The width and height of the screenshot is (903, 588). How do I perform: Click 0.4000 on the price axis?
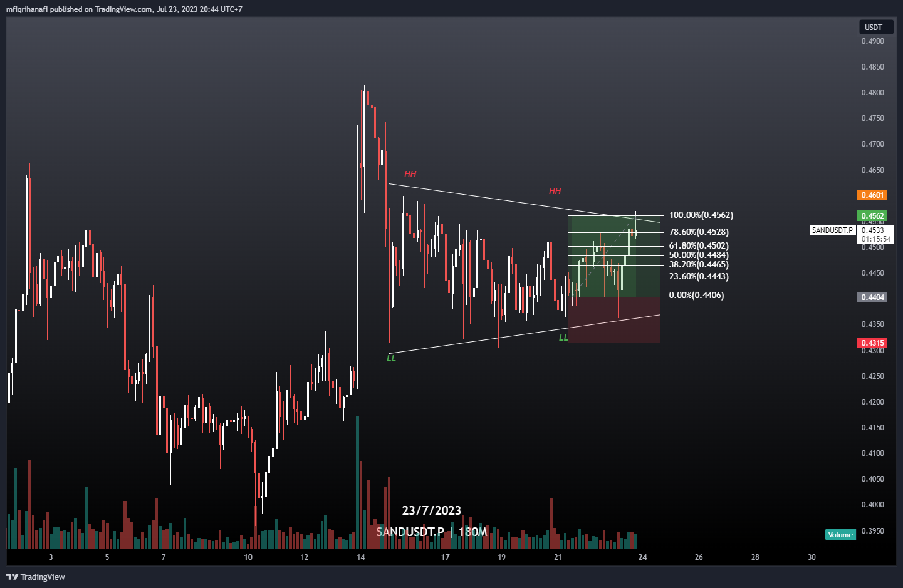(x=872, y=505)
